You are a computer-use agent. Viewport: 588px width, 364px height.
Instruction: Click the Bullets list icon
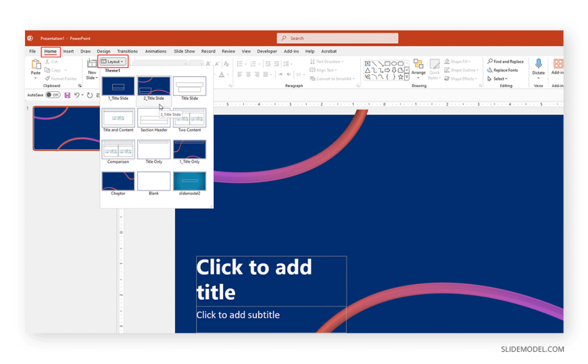[240, 64]
